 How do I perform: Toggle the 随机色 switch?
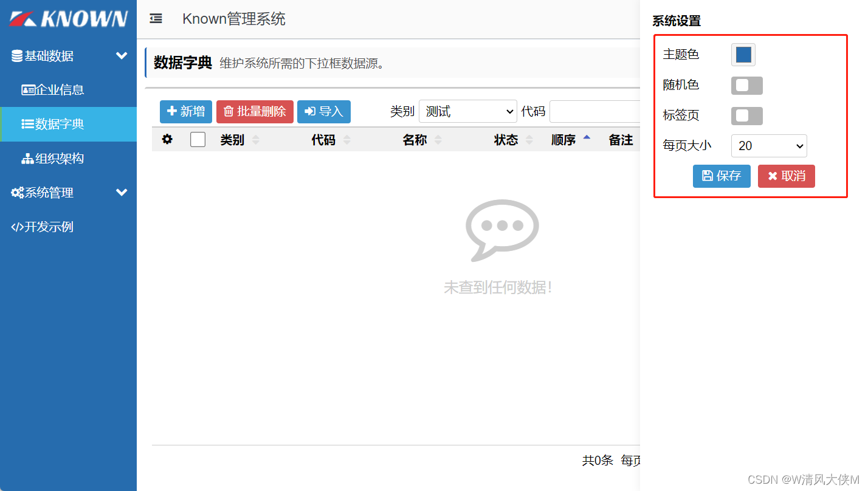(x=746, y=86)
